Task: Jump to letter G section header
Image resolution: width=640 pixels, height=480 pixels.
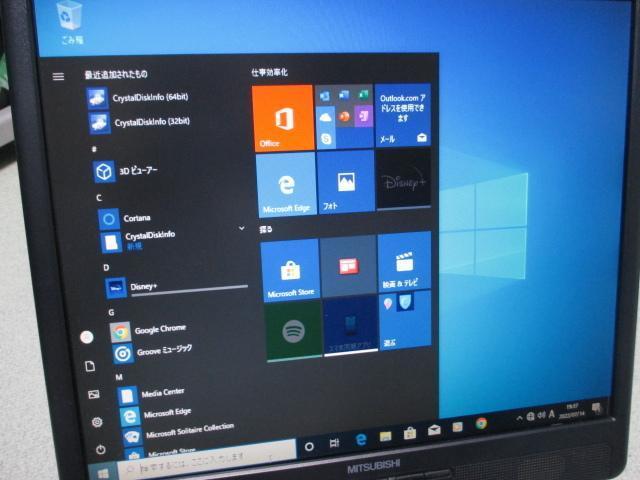Action: tap(111, 313)
